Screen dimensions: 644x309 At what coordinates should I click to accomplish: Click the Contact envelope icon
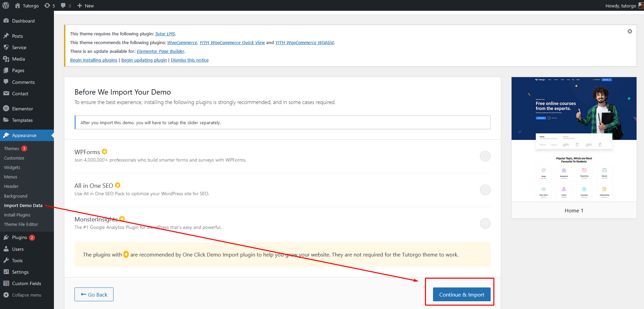(6, 93)
